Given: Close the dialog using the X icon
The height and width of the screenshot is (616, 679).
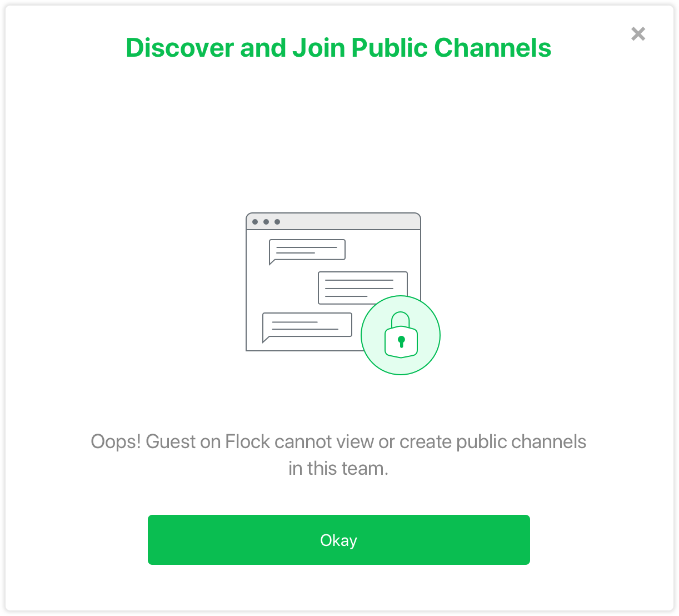Looking at the screenshot, I should point(638,34).
